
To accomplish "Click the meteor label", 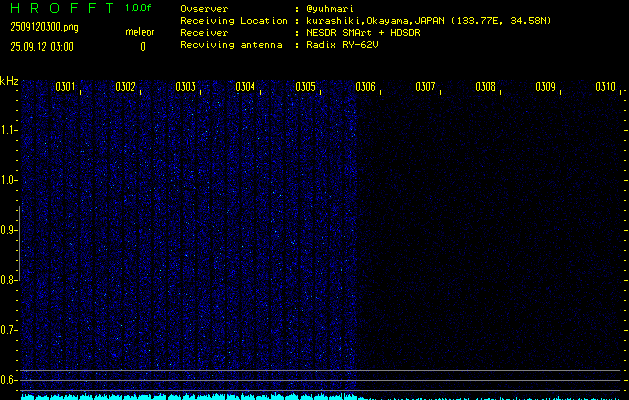I will (140, 32).
